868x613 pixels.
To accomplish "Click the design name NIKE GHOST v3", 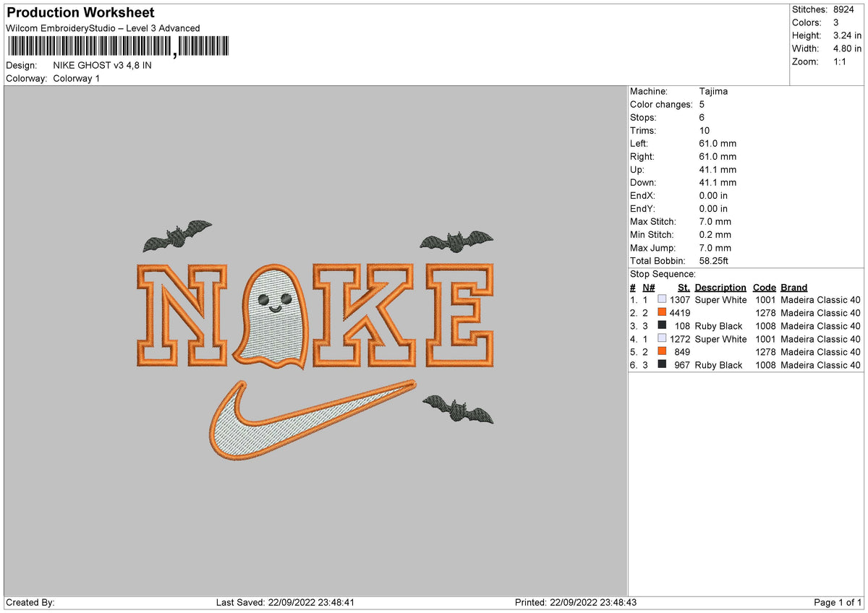I will click(101, 64).
